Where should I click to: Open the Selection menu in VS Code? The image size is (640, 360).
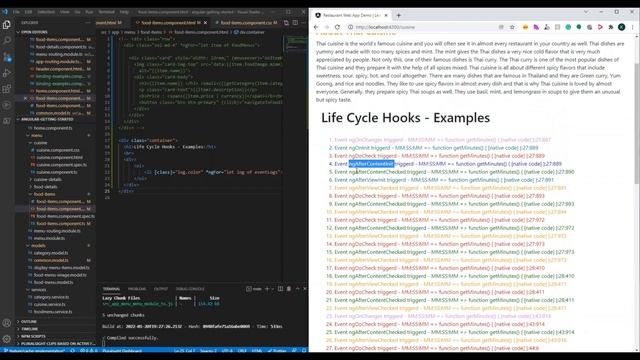[x=46, y=12]
